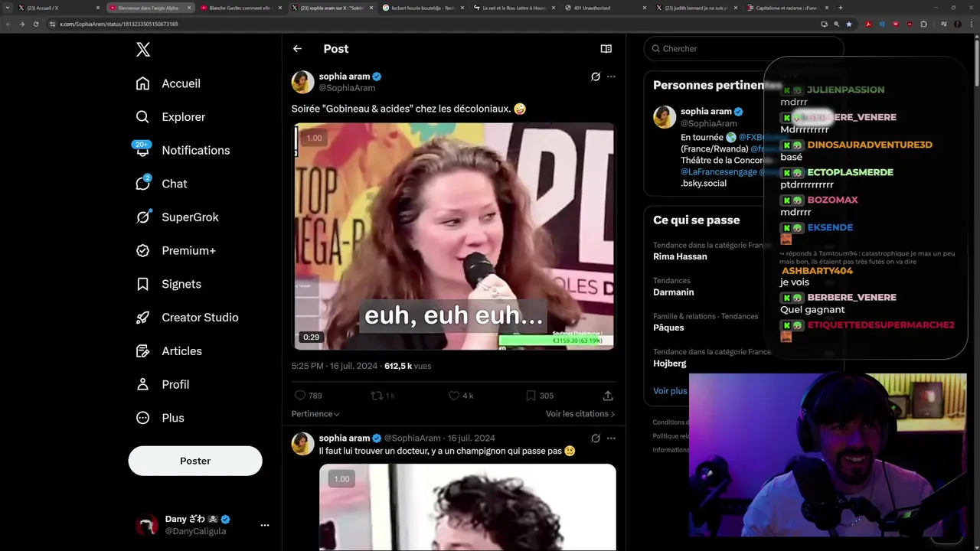Bookmark the post showing 305
This screenshot has width=980, height=551.
coord(531,396)
